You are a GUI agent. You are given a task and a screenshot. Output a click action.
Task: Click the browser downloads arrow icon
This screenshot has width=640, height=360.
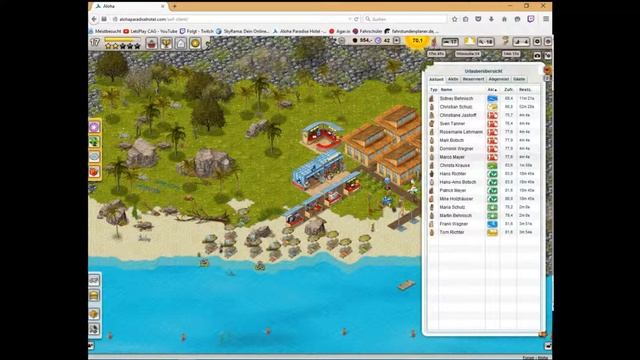coord(491,19)
